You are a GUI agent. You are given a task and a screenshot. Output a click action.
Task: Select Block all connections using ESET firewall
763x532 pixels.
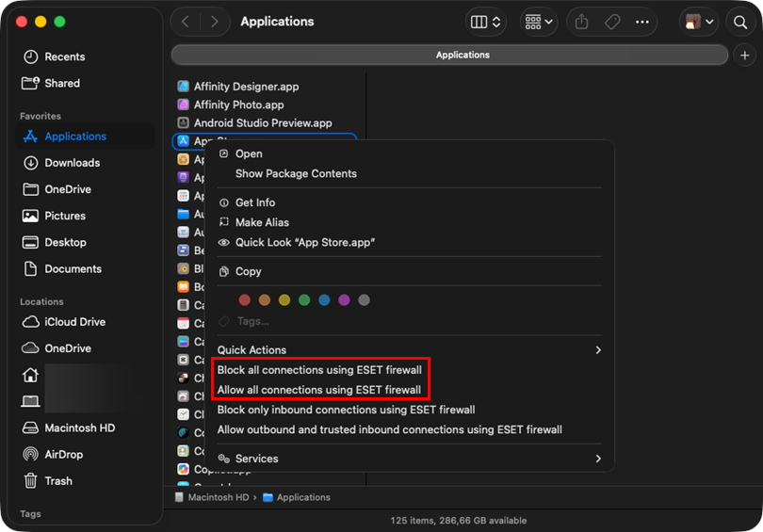pyautogui.click(x=319, y=370)
